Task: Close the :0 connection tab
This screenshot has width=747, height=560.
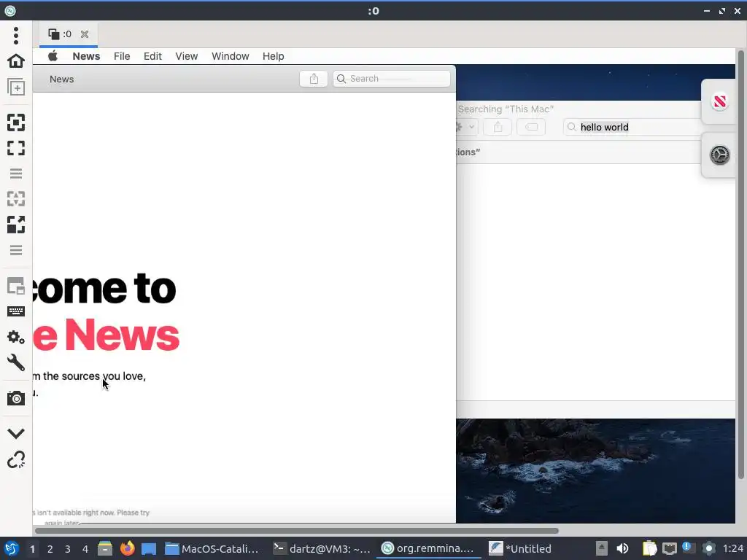Action: coord(85,34)
